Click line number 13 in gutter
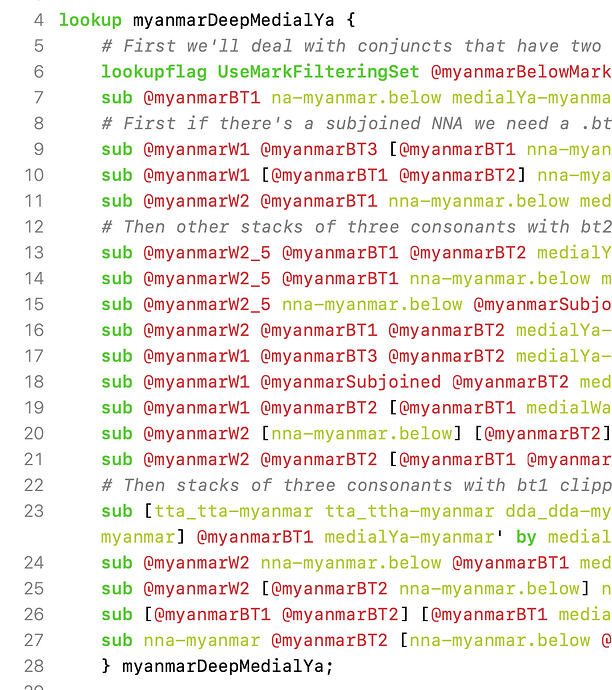This screenshot has width=612, height=690. 34,253
